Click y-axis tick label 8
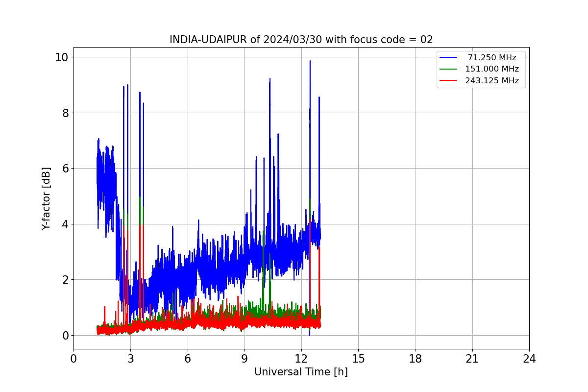The width and height of the screenshot is (588, 392). click(65, 113)
